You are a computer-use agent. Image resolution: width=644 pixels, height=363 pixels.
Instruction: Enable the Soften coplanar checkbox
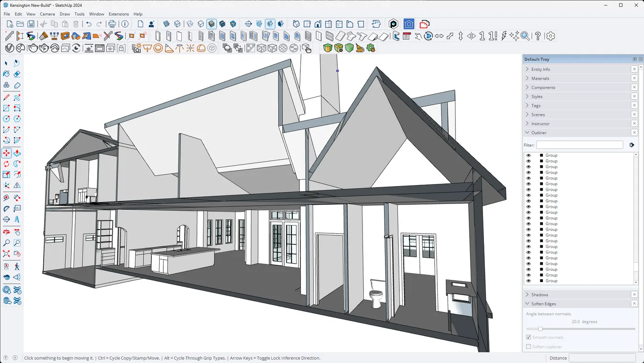click(529, 346)
